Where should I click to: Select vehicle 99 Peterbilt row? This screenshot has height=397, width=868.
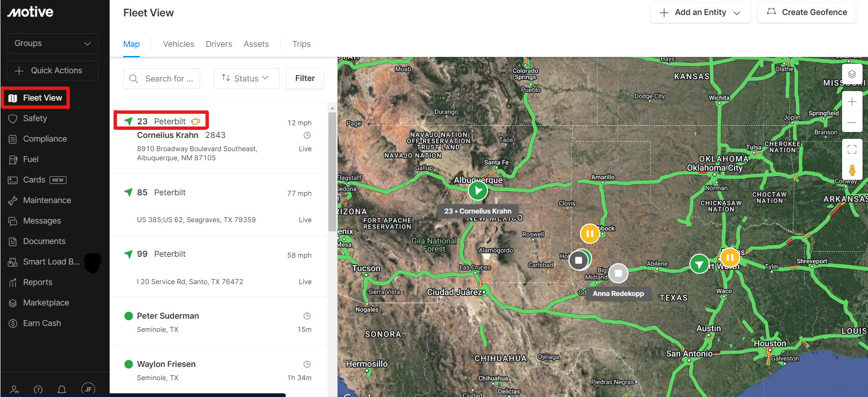[219, 267]
